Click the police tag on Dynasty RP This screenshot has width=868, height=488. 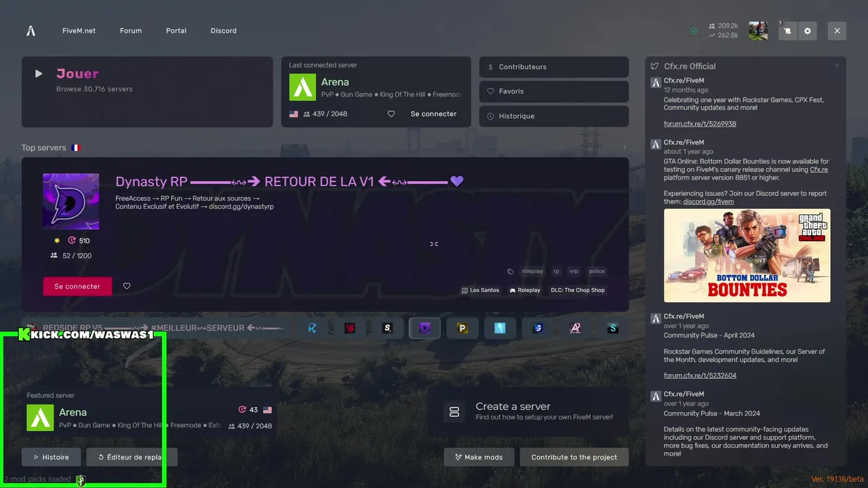pos(597,271)
